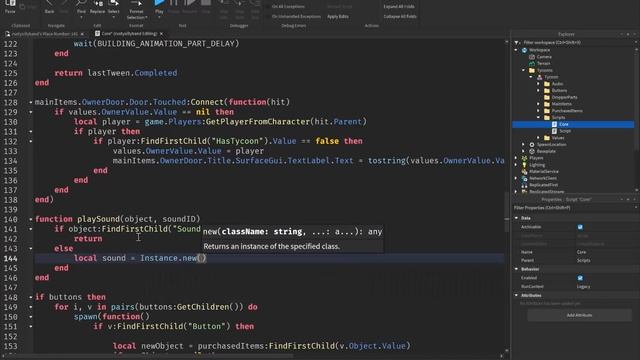Toggle the Enabled checkbox in Behavior
640x360 pixels.
pyautogui.click(x=580, y=278)
